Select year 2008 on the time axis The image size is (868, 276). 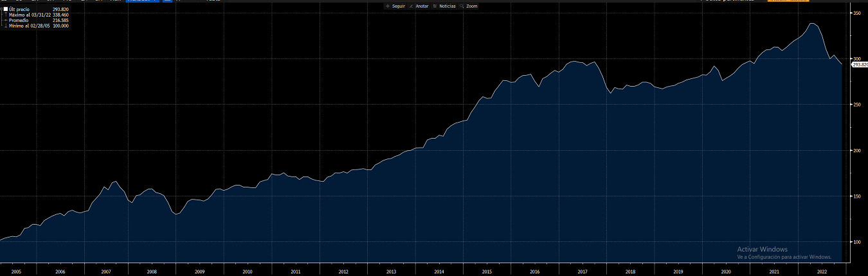tap(152, 272)
